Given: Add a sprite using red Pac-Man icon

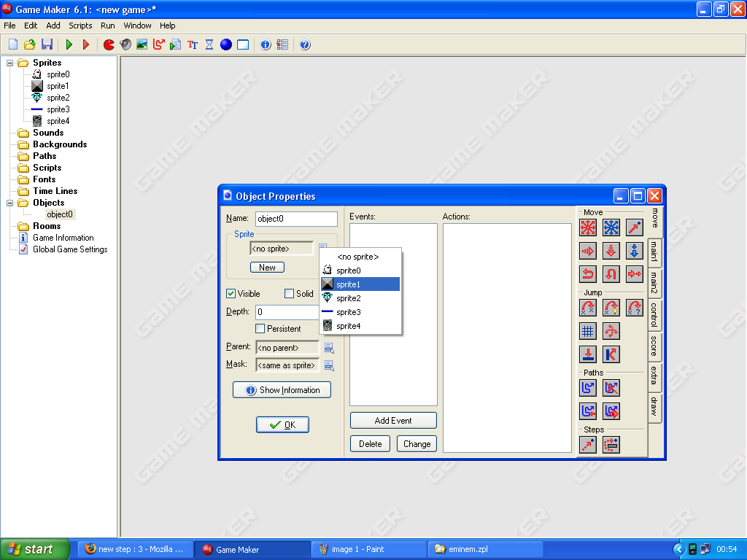Looking at the screenshot, I should tap(109, 44).
